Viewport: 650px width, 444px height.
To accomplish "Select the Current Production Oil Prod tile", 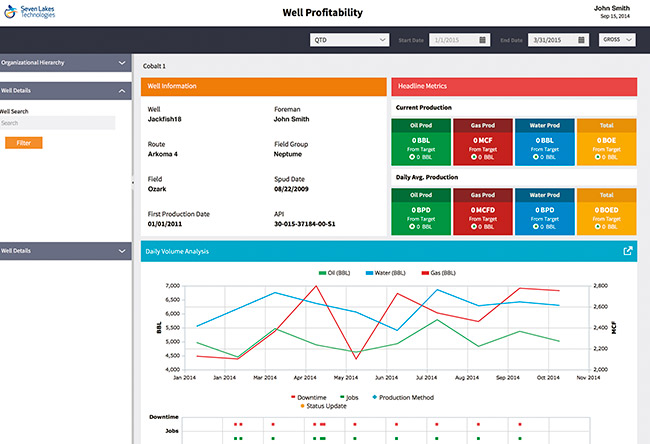I will 421,142.
